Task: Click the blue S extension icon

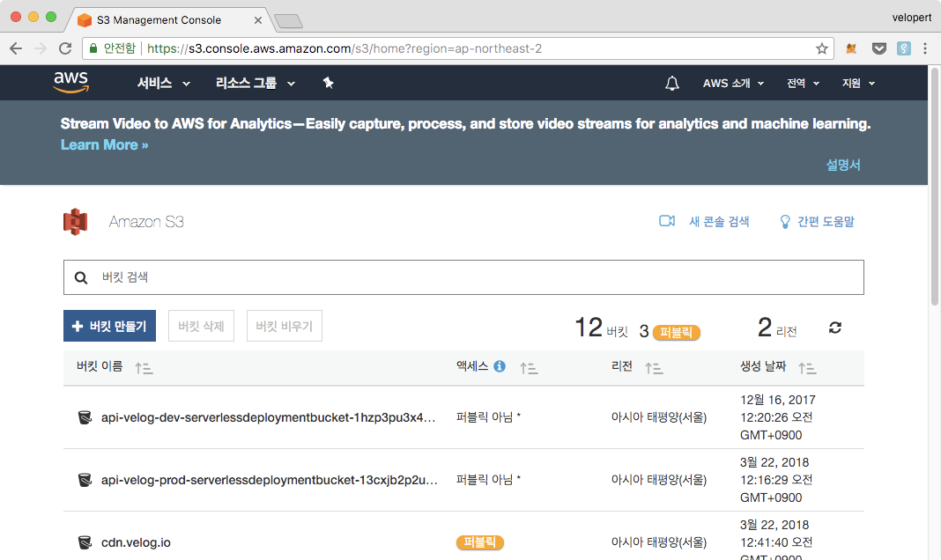Action: [904, 48]
